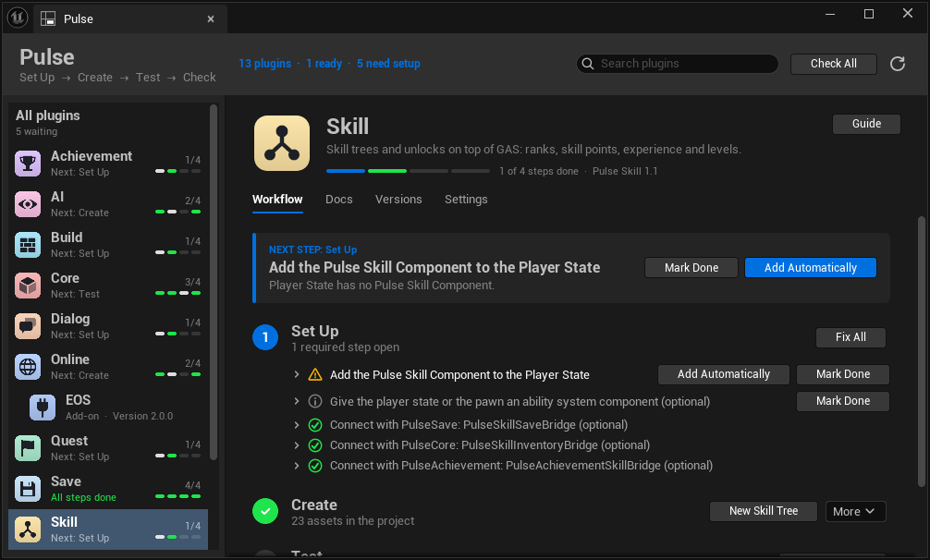Expand the ability system component step
Image resolution: width=930 pixels, height=560 pixels.
coord(297,401)
